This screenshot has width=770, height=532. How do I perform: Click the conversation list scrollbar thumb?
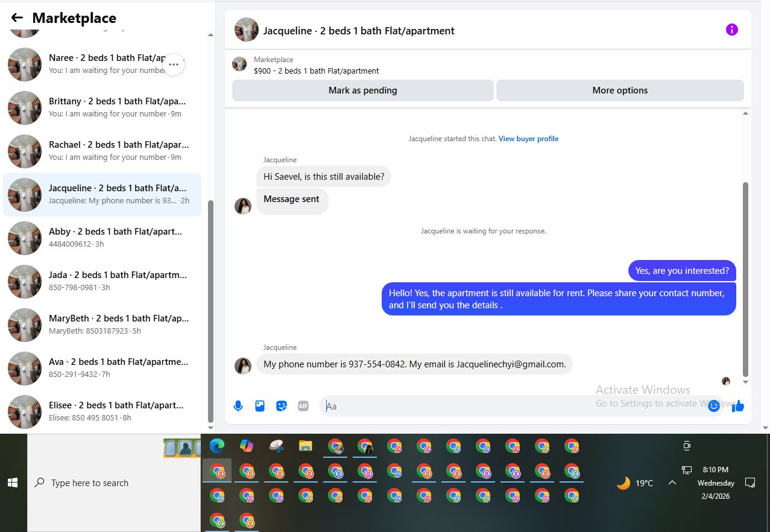click(210, 311)
